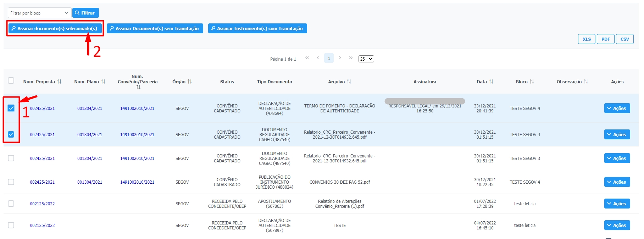Toggle the select-all header checkbox

(11, 80)
